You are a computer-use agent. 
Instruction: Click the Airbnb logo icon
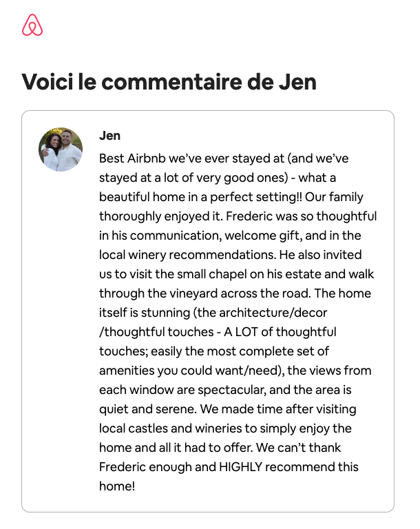[32, 25]
